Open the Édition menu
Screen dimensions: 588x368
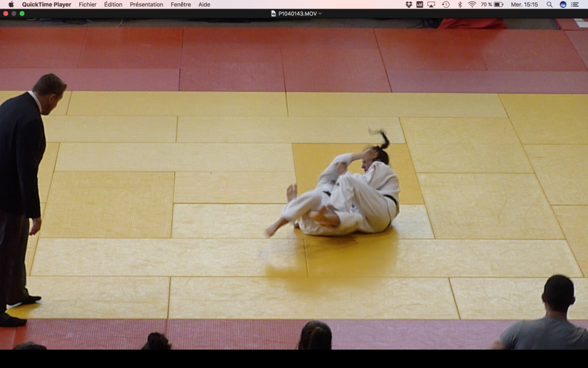[x=113, y=5]
